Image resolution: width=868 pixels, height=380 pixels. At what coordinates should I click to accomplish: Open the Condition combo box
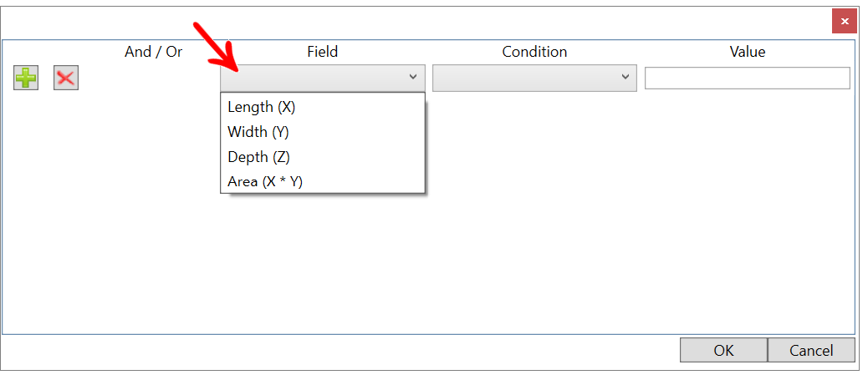click(534, 78)
